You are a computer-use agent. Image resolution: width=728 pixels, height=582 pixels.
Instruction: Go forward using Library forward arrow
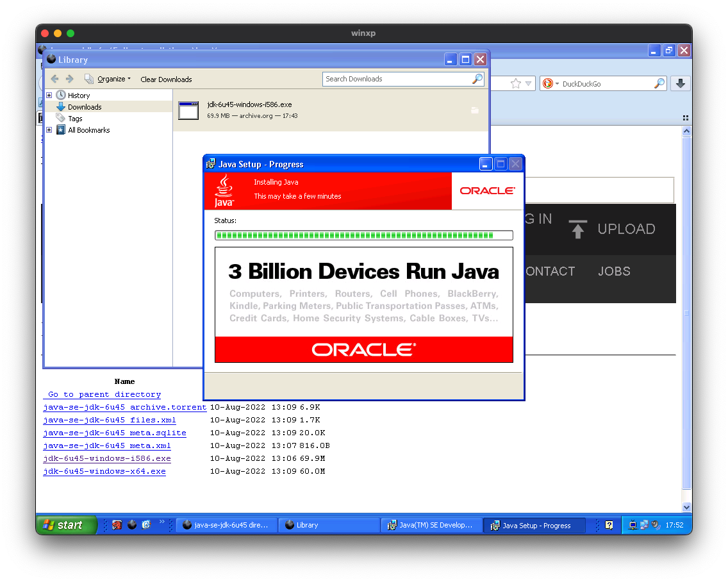point(70,79)
